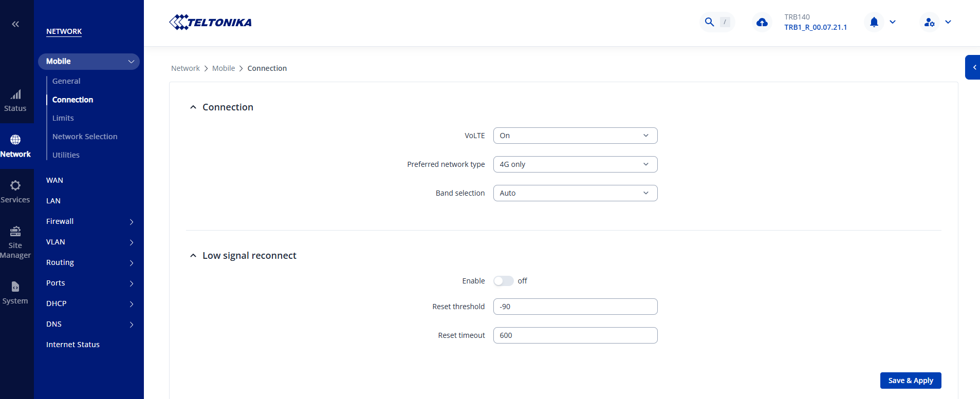Screen dimensions: 980x399
Task: Collapse the sidebar with double-chevron icon
Action: [x=15, y=24]
